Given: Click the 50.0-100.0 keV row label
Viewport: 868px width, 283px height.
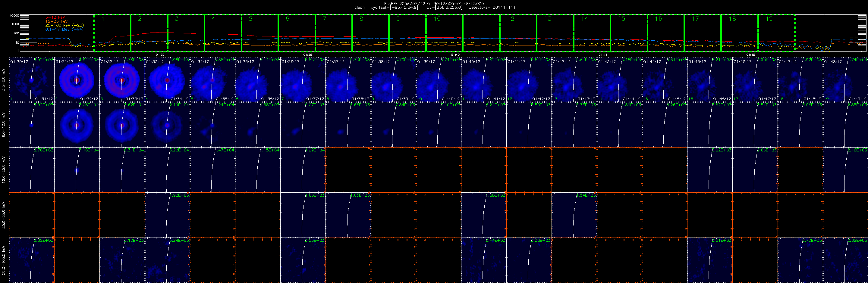Looking at the screenshot, I should point(4,260).
